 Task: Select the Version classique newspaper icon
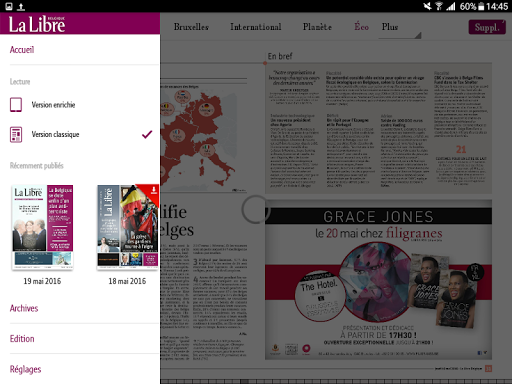pos(16,134)
